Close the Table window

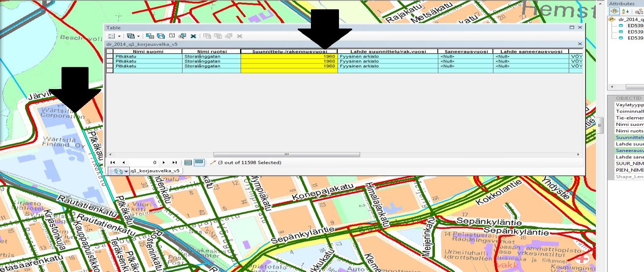[580, 28]
